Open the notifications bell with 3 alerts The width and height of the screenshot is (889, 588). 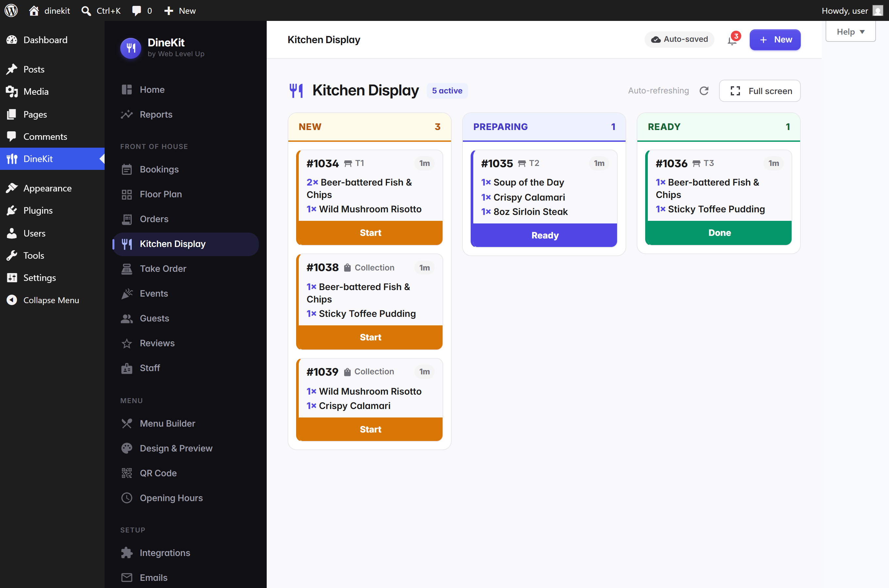click(733, 40)
